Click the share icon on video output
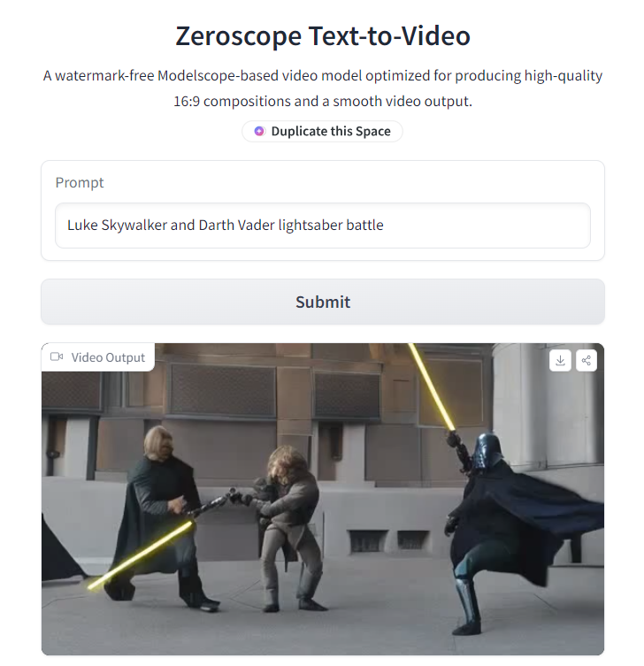Viewport: 644px width, 666px height. [x=586, y=361]
